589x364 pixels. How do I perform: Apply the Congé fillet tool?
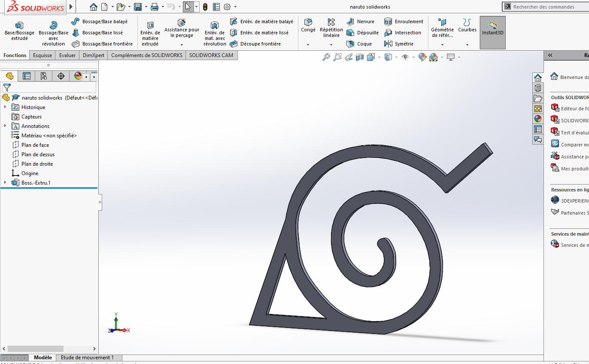click(x=308, y=25)
